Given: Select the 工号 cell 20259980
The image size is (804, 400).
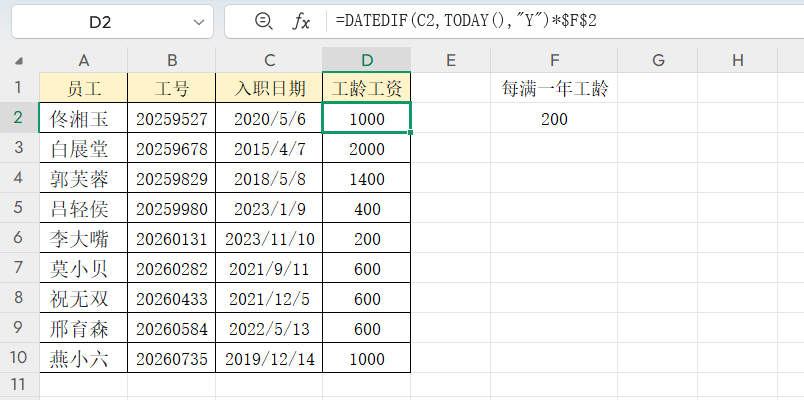Looking at the screenshot, I should coord(171,208).
